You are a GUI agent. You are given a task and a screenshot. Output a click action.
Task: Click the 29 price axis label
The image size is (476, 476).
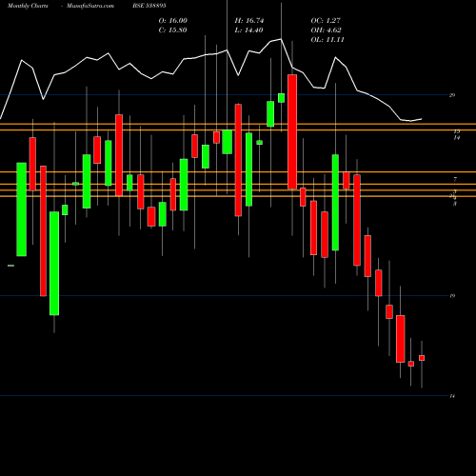pyautogui.click(x=452, y=95)
